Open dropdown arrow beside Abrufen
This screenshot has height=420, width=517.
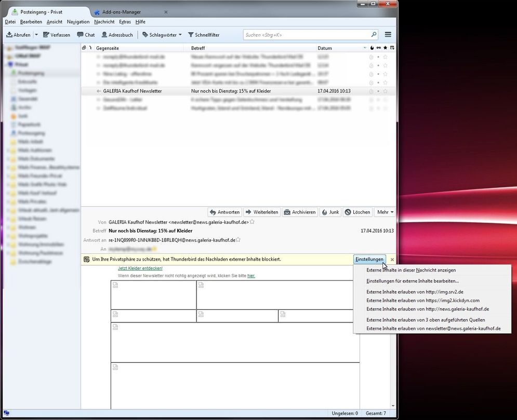pos(36,35)
